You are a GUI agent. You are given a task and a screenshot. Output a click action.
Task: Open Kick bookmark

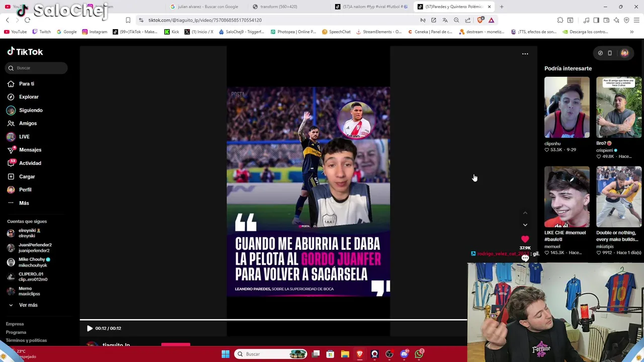coord(172,32)
